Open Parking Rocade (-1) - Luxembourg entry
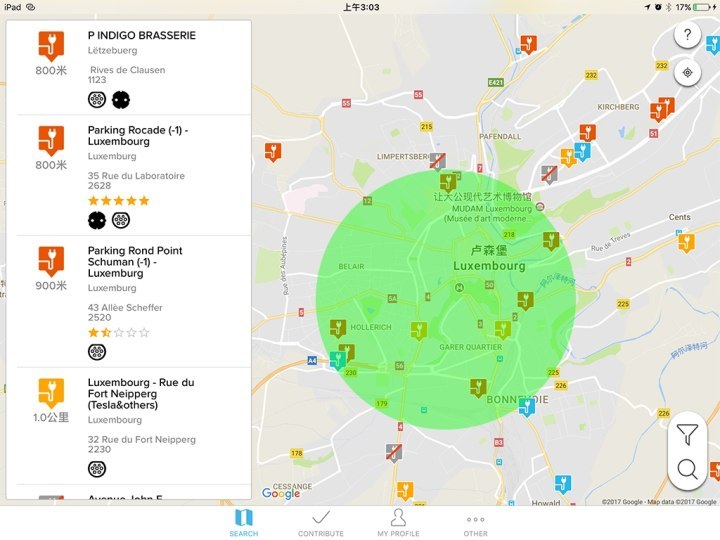Viewport: 720px width, 540px height. click(x=134, y=175)
